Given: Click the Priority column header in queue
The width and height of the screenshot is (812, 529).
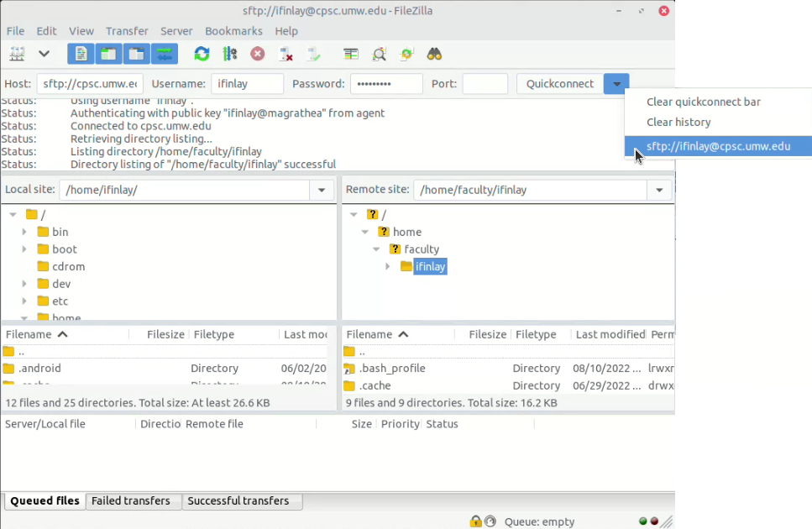Looking at the screenshot, I should [400, 424].
